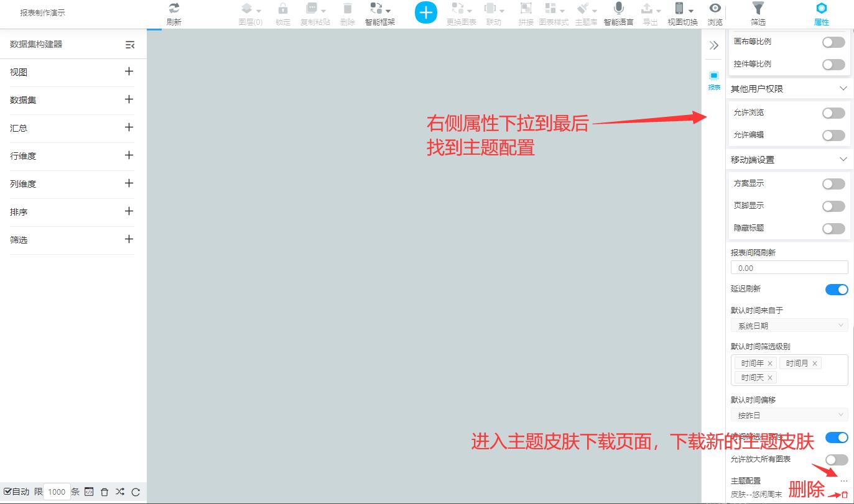Enable the 允许浏览 toggle
Screen dimensions: 854x504
[x=833, y=112]
